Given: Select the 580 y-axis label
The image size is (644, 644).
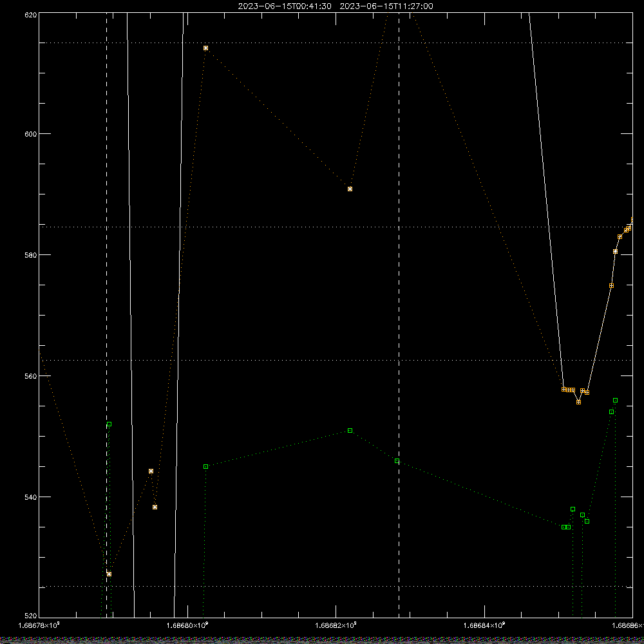Looking at the screenshot, I should [31, 255].
